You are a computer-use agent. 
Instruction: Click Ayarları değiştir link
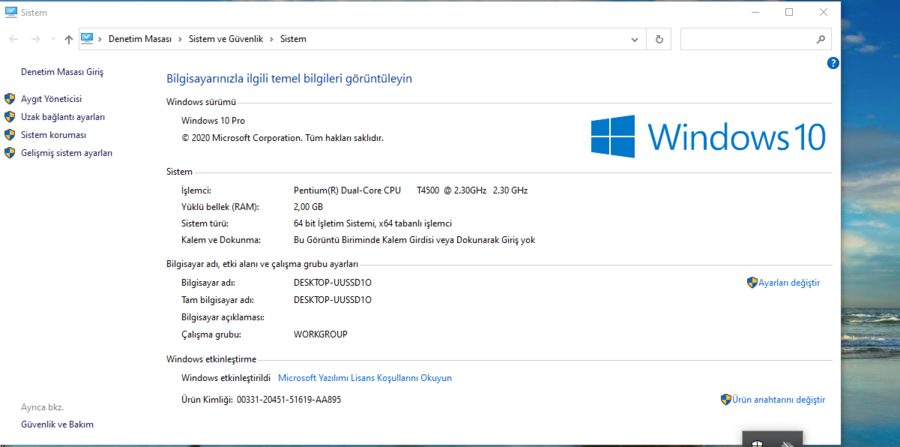789,283
